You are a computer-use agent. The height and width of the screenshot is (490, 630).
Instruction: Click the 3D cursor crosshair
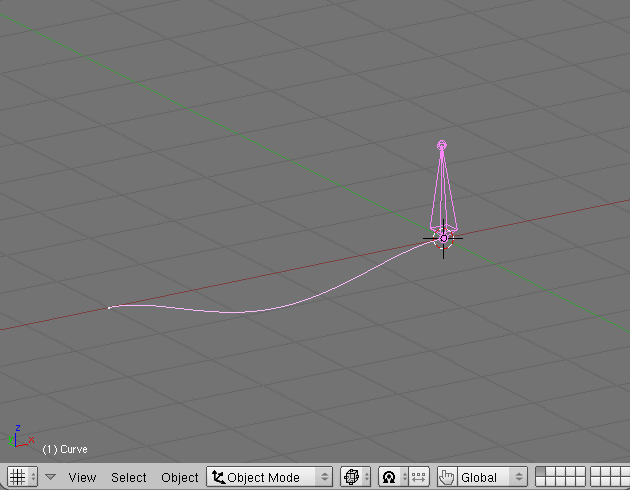tap(443, 239)
